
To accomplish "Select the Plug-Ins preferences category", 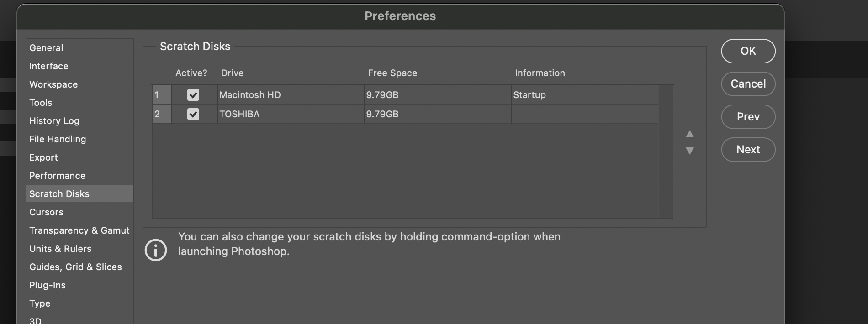I will [47, 285].
